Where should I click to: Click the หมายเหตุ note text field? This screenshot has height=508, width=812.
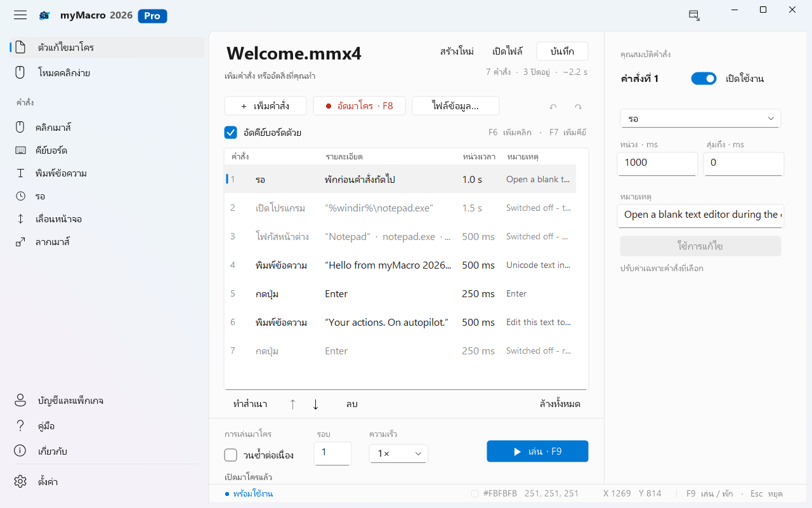point(701,215)
